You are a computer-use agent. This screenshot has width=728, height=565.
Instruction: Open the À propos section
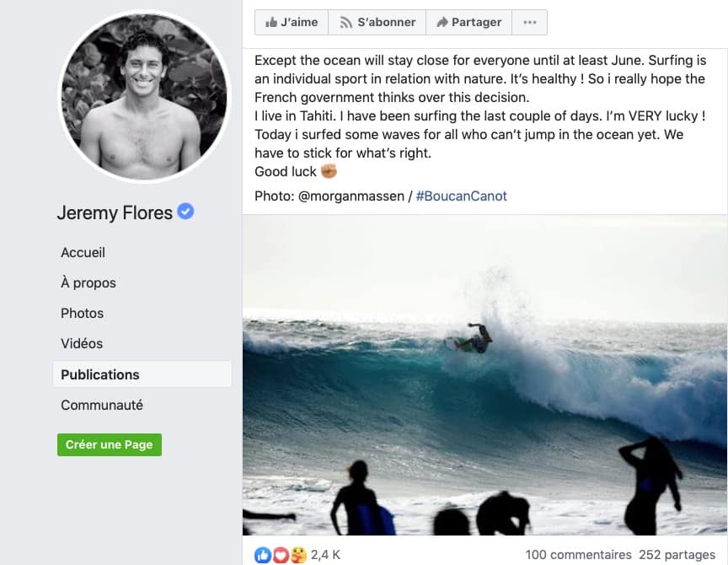[x=88, y=282]
